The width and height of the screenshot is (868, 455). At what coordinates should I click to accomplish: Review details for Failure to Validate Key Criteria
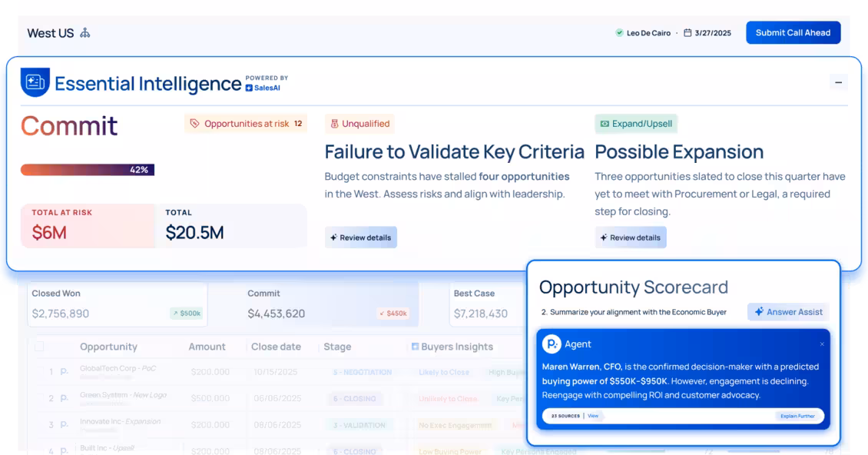[x=360, y=237]
